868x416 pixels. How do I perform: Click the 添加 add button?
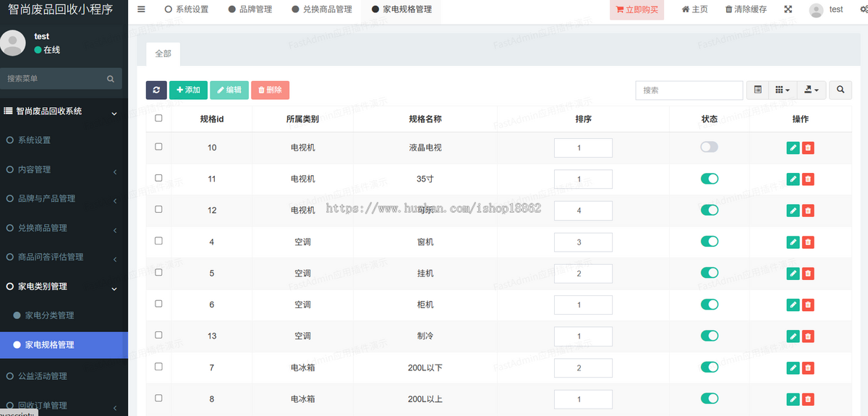click(x=188, y=90)
